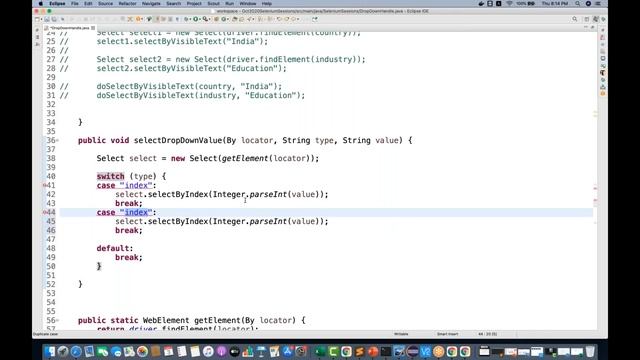Click the Save toolbar icon

click(47, 19)
